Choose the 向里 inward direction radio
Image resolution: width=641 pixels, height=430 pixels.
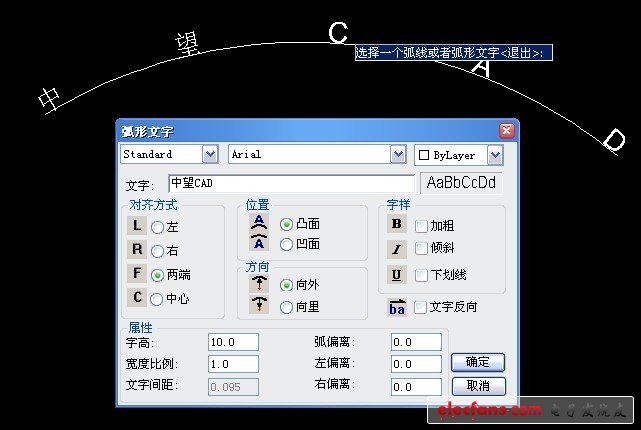click(x=287, y=307)
